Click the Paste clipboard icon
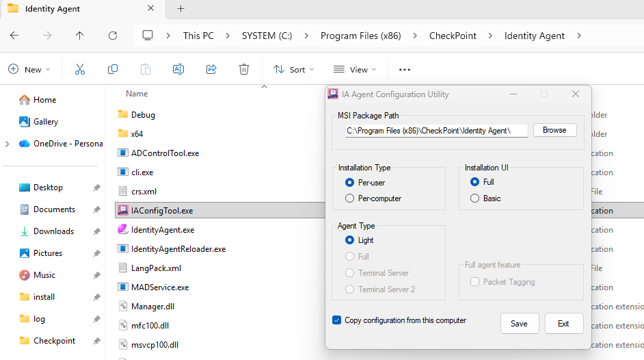Viewport: 644px width, 360px height. point(146,69)
